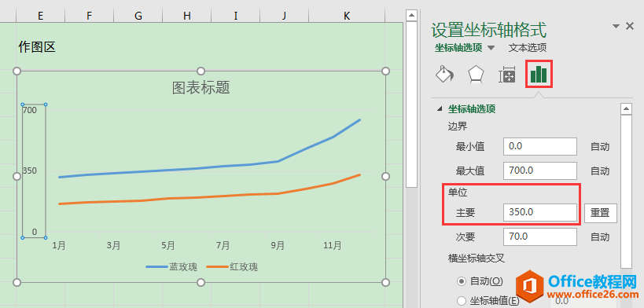Click the 次要 unit input field
This screenshot has width=644, height=308.
click(x=540, y=236)
